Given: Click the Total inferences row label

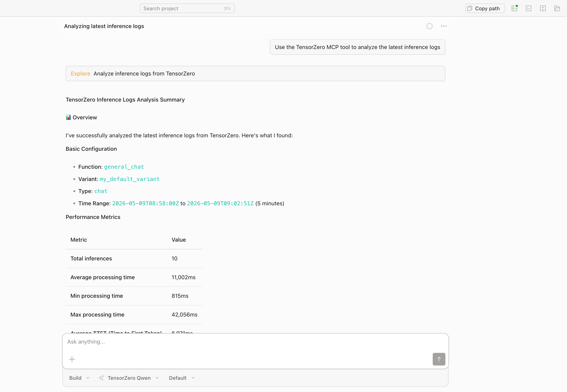Looking at the screenshot, I should coord(91,258).
